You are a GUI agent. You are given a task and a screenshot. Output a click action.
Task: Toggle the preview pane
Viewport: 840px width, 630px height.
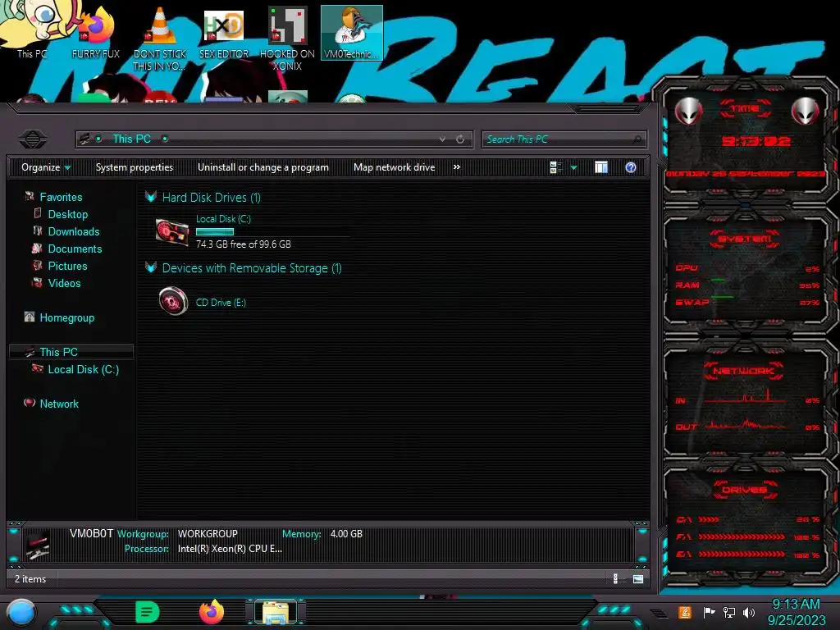point(601,167)
